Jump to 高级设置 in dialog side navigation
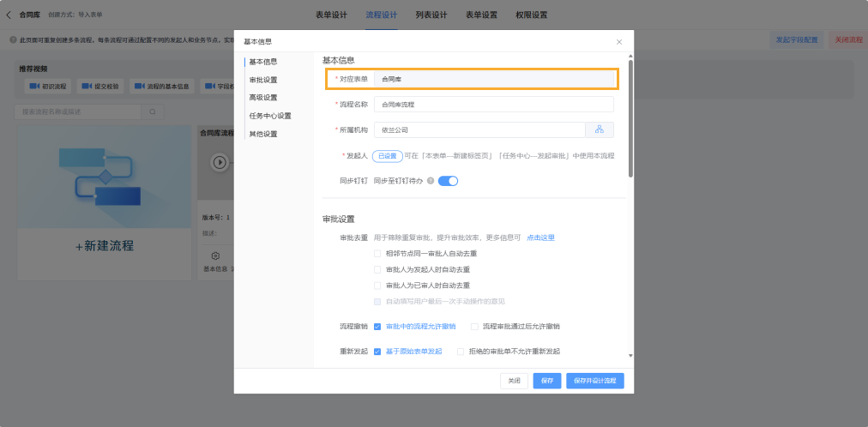868x427 pixels. pos(263,98)
